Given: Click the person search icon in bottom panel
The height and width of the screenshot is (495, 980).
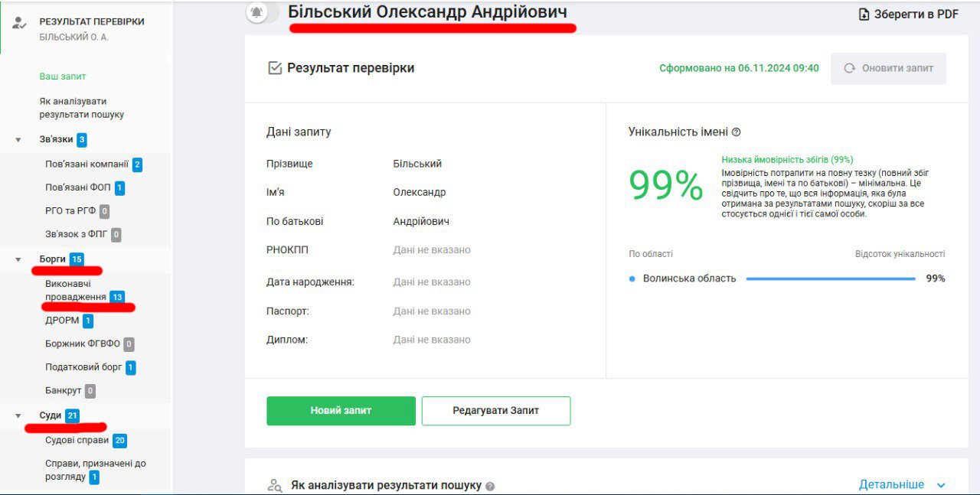Looking at the screenshot, I should (275, 485).
